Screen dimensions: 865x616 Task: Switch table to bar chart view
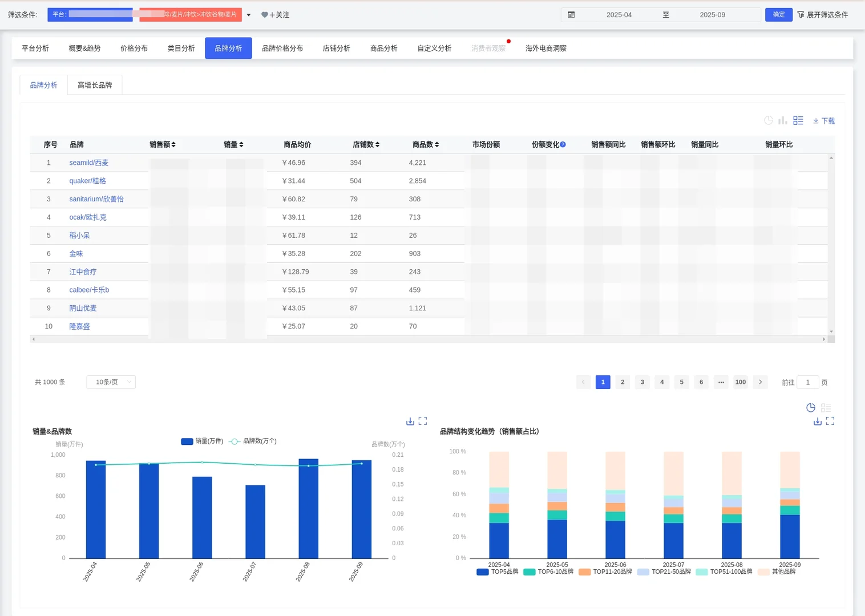click(x=783, y=120)
